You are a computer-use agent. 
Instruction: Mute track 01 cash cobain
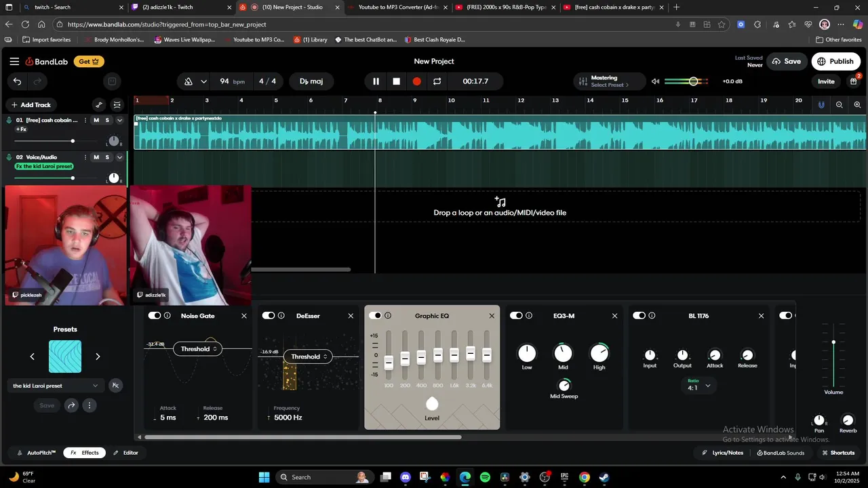(96, 120)
